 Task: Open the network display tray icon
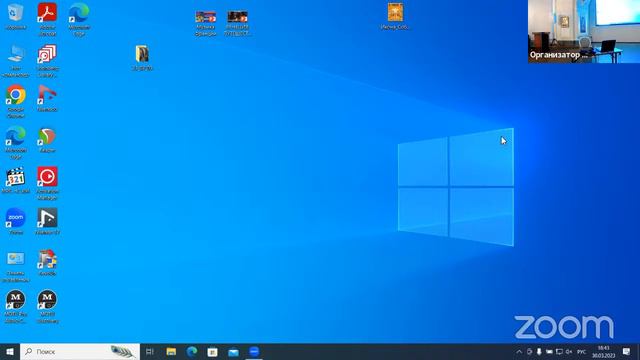pyautogui.click(x=559, y=351)
